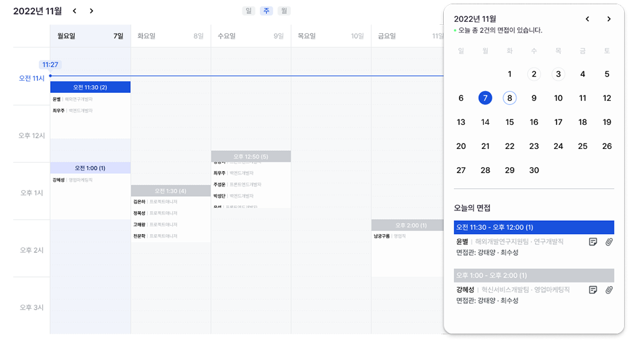The height and width of the screenshot is (362, 644).
Task: Pick date 9 in mini calendar
Action: pyautogui.click(x=534, y=98)
